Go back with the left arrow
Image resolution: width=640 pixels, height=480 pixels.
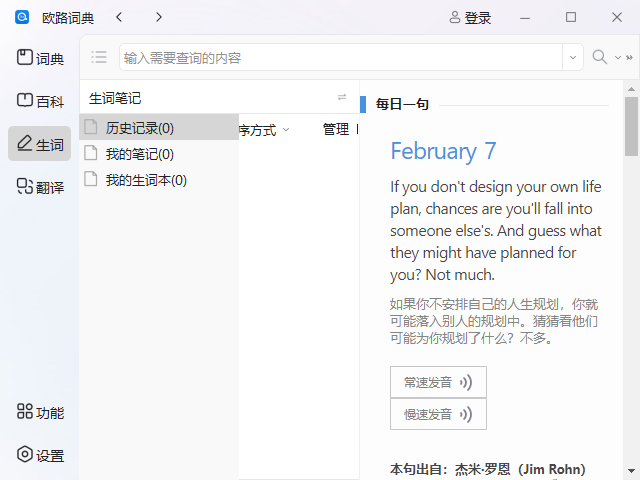tap(120, 17)
